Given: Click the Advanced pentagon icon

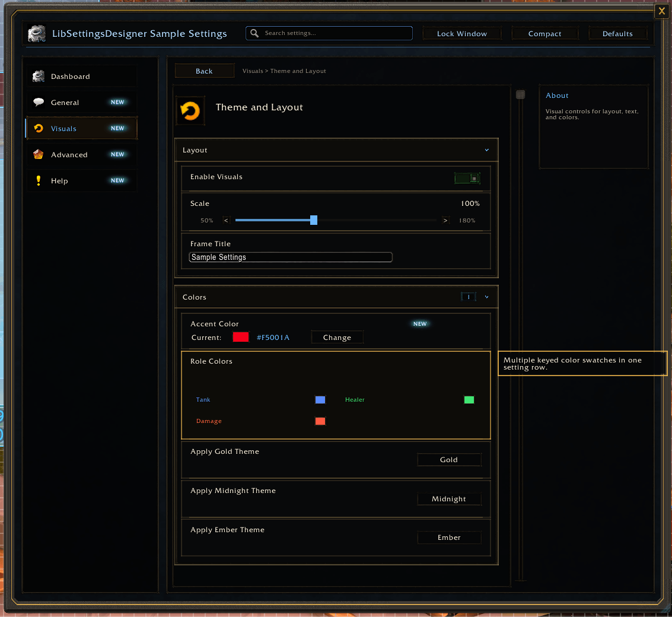Looking at the screenshot, I should (x=38, y=154).
